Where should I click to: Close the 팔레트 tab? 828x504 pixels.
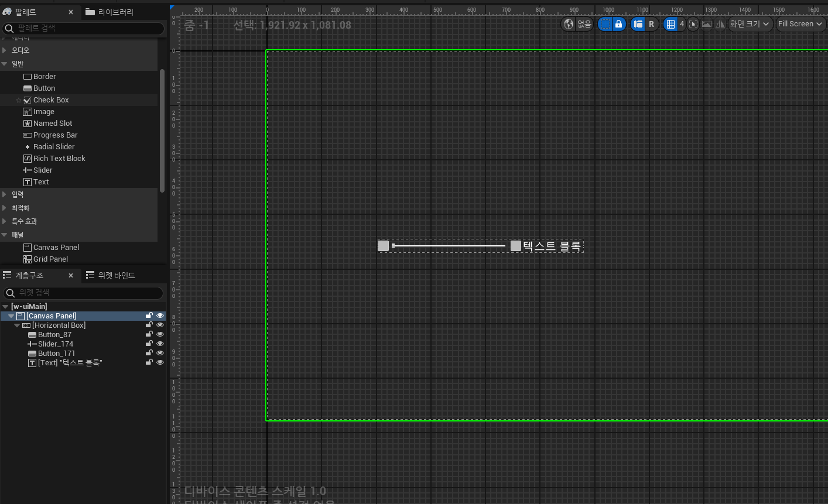pos(71,12)
